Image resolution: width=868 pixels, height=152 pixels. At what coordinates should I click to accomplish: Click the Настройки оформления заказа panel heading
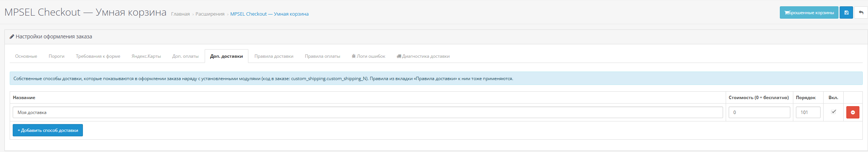click(51, 37)
